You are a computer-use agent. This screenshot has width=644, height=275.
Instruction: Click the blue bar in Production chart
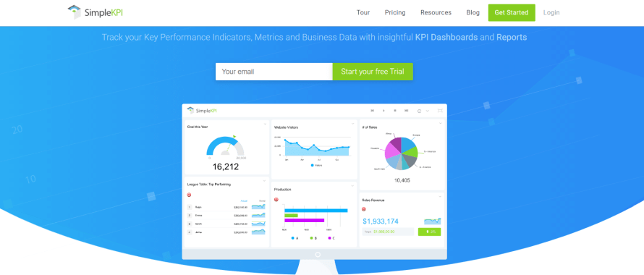[x=315, y=211]
